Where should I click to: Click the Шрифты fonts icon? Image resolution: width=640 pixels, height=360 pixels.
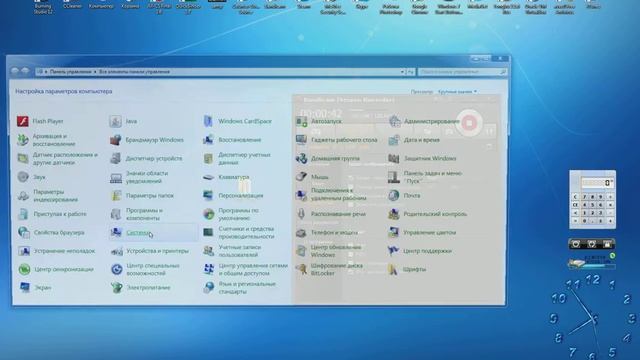(393, 269)
